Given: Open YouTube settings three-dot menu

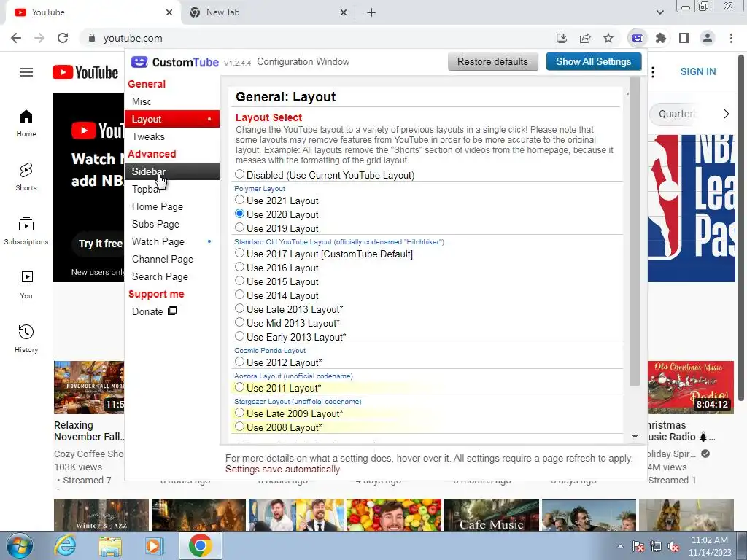Looking at the screenshot, I should point(653,72).
